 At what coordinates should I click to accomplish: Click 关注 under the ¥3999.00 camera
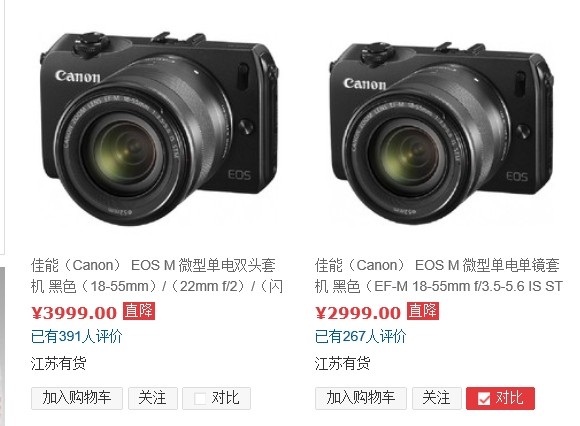point(153,398)
